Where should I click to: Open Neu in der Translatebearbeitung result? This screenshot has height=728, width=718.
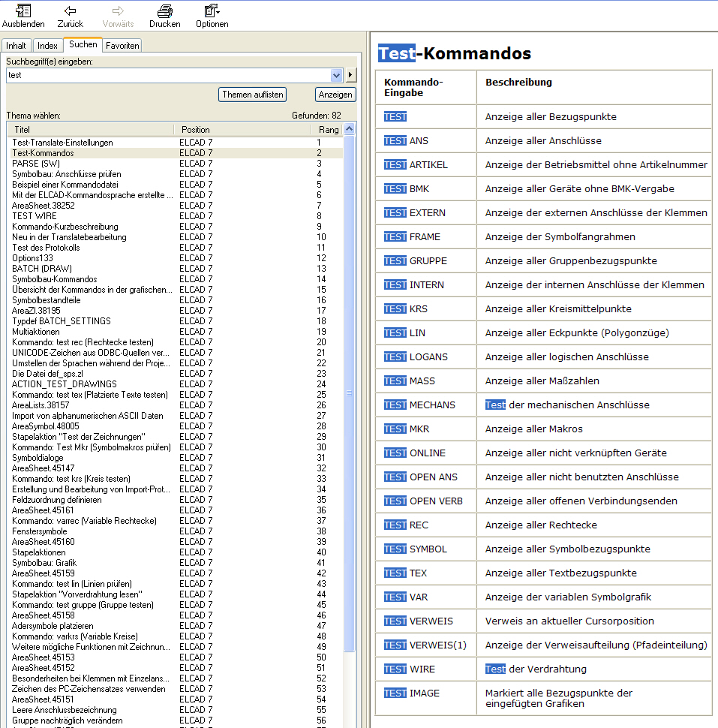coord(69,236)
